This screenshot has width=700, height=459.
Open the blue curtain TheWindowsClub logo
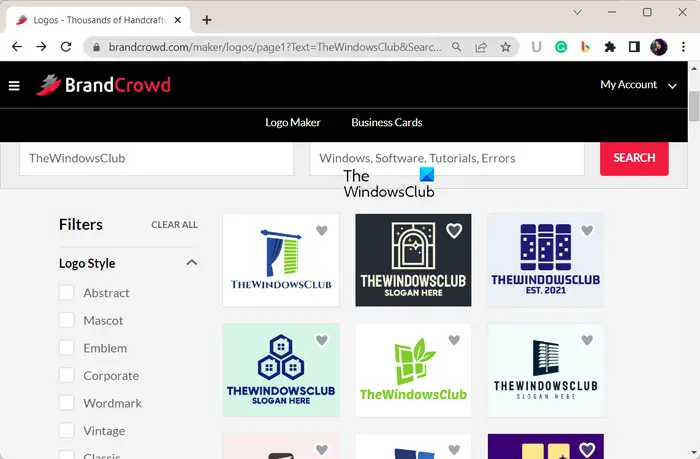[x=281, y=260]
